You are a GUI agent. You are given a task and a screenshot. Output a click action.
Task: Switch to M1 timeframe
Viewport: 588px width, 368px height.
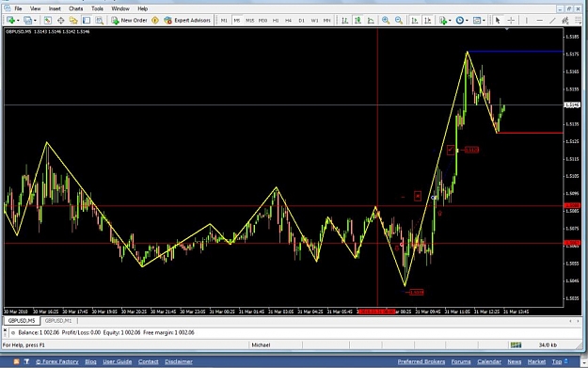(224, 21)
